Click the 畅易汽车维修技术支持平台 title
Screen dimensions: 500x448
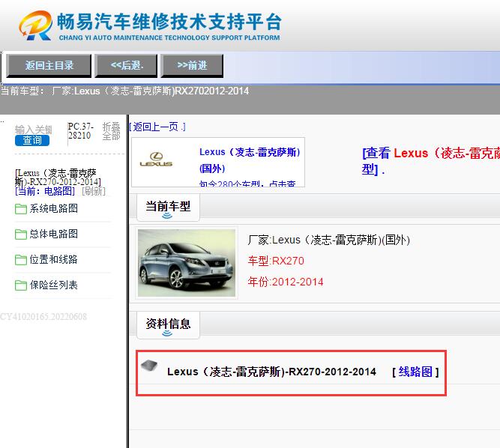click(x=169, y=22)
